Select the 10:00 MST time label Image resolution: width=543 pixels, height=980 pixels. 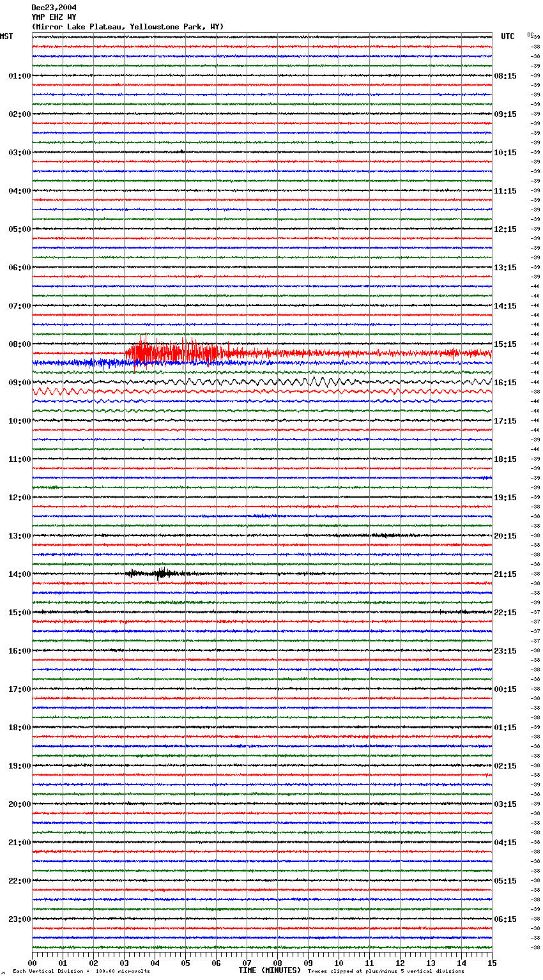tap(20, 421)
